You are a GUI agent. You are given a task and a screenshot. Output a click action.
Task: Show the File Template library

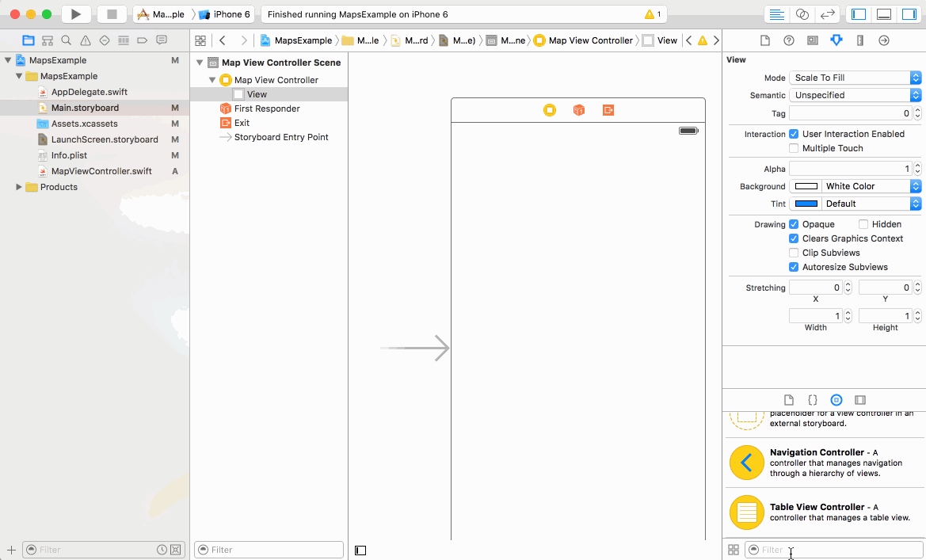click(x=788, y=400)
